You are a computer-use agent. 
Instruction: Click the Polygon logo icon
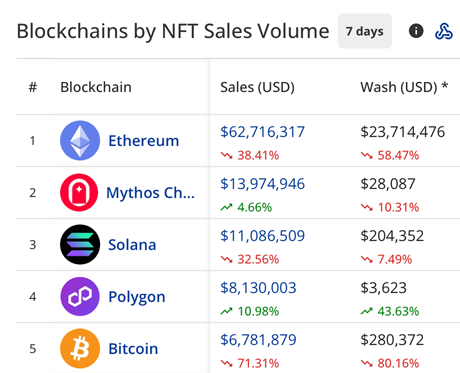80,296
